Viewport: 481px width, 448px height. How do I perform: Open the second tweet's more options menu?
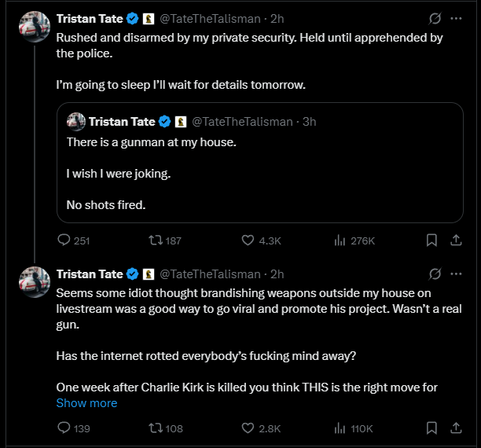coord(456,274)
